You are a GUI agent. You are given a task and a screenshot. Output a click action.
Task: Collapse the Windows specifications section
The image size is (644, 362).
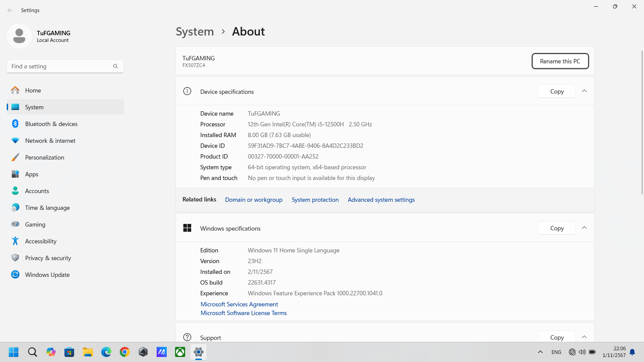point(584,228)
